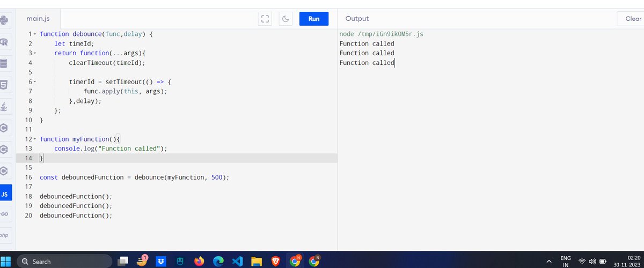The height and width of the screenshot is (268, 644).
Task: Click line number 11 in the gutter
Action: pyautogui.click(x=28, y=129)
